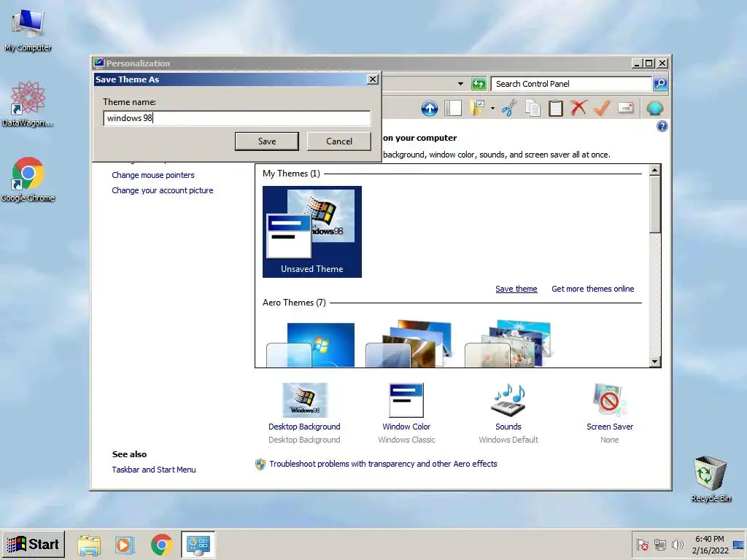Open the blue Help question mark icon

(x=662, y=126)
